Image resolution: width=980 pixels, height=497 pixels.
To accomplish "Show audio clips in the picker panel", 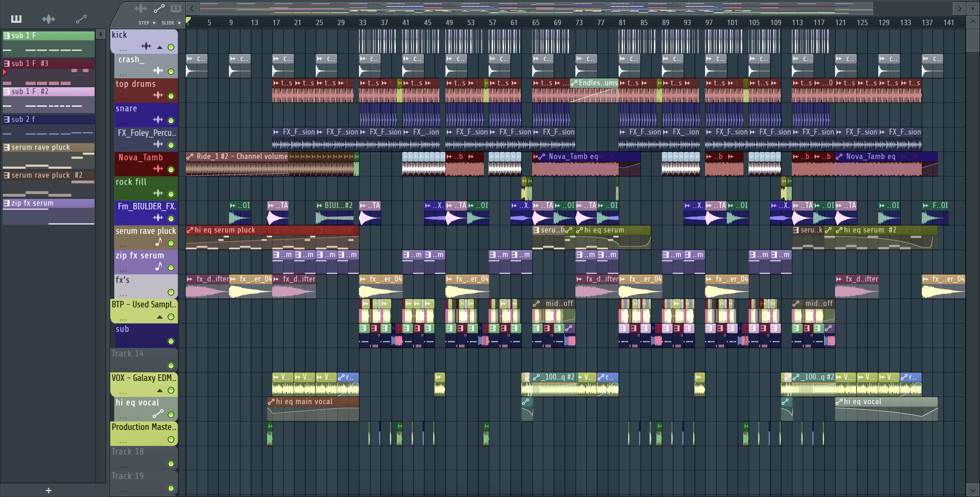I will (x=49, y=19).
